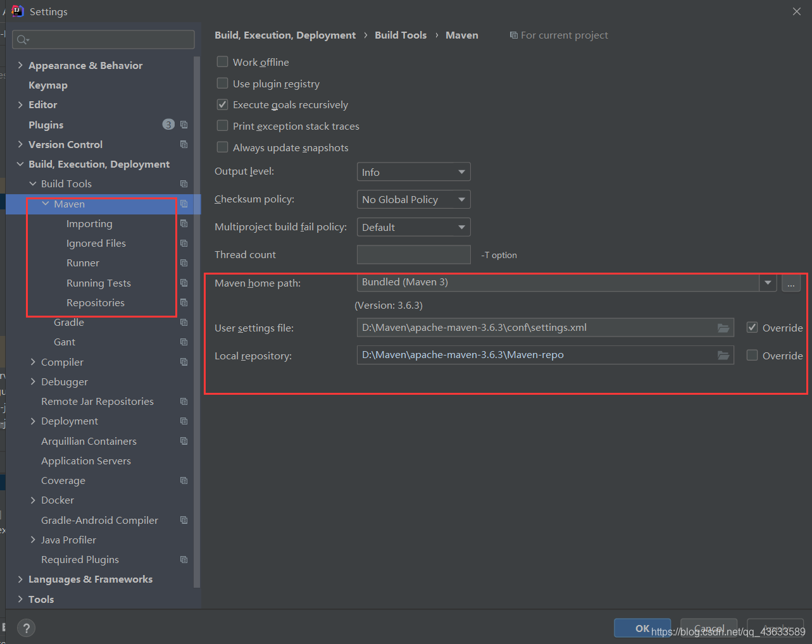Click the project-level icon beside Remote Jar Repositories
Image resolution: width=812 pixels, height=644 pixels.
184,401
